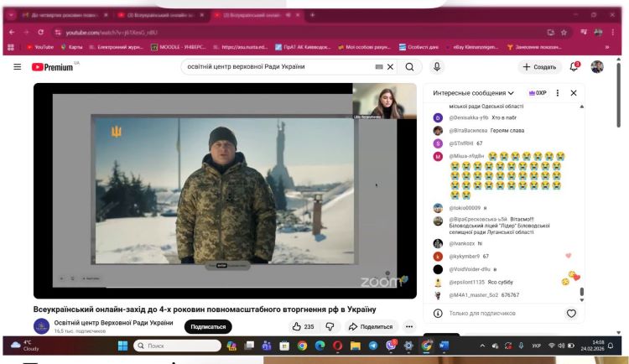The image size is (629, 364).
Task: Open the YouTube guide hamburger menu
Action: (x=18, y=66)
